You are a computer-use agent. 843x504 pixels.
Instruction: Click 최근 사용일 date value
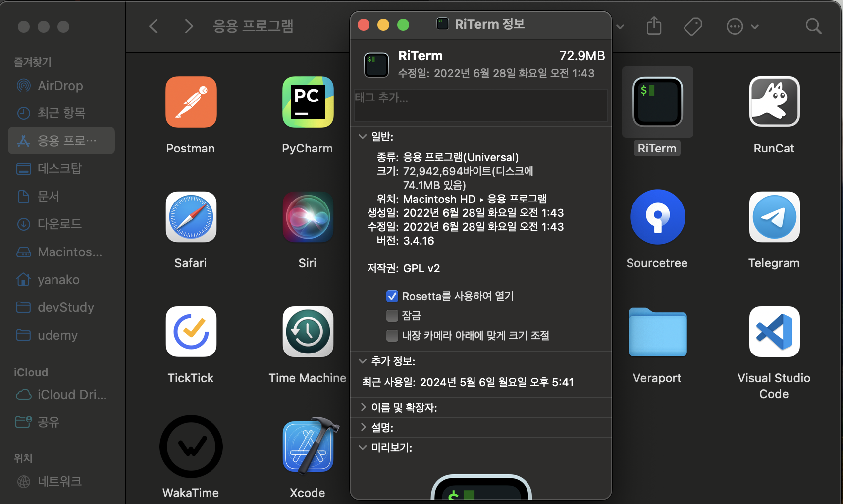coord(497,382)
